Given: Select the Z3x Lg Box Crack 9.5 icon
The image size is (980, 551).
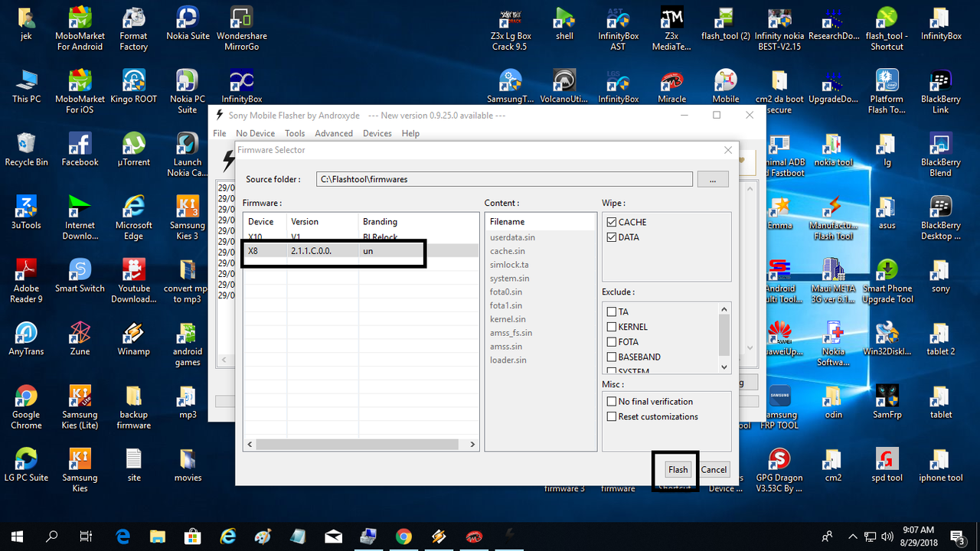Looking at the screenshot, I should pyautogui.click(x=511, y=29).
